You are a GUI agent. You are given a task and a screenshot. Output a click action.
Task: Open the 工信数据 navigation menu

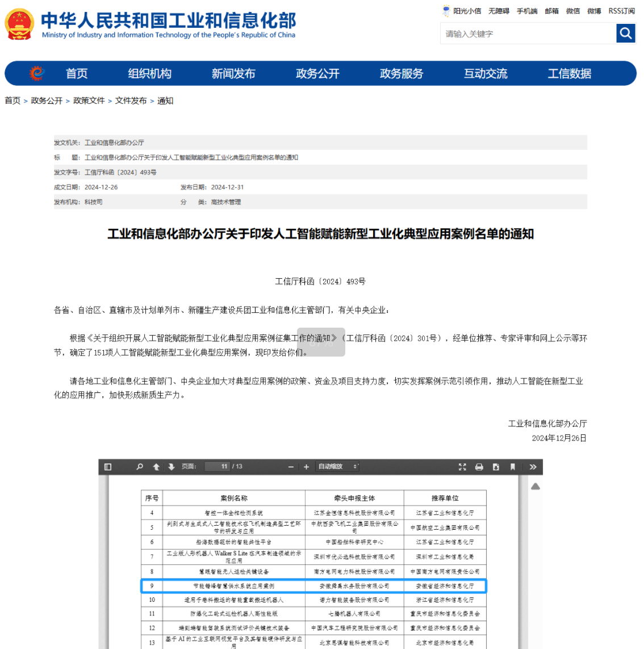point(570,74)
